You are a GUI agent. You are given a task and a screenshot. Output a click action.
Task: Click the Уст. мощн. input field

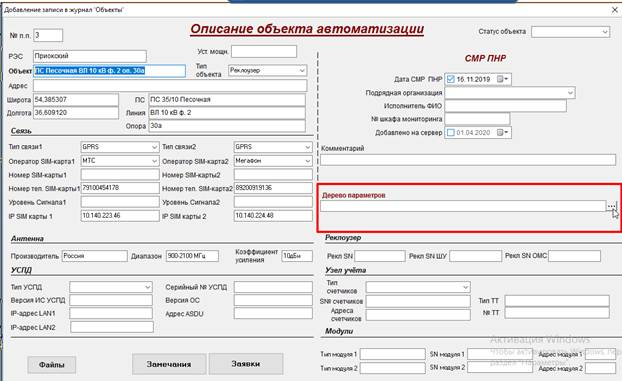click(x=264, y=51)
